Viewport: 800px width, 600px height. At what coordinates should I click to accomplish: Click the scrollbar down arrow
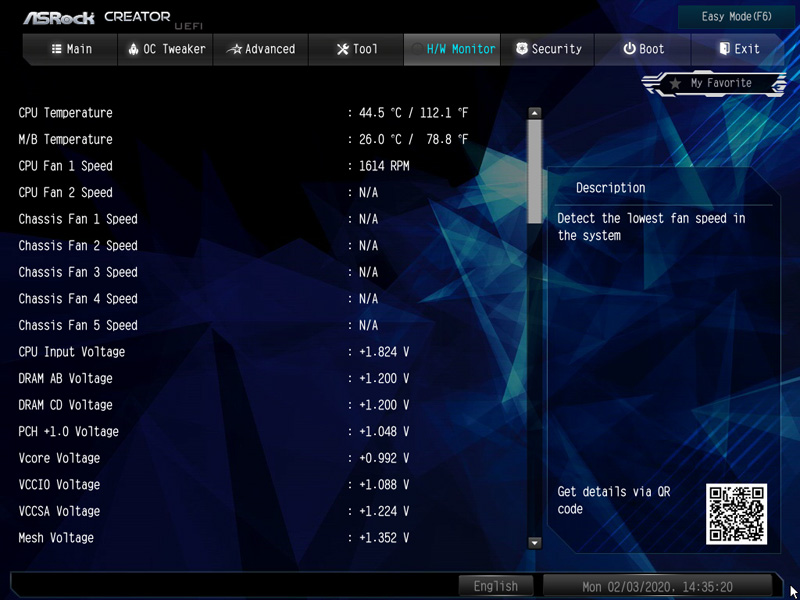click(x=534, y=543)
